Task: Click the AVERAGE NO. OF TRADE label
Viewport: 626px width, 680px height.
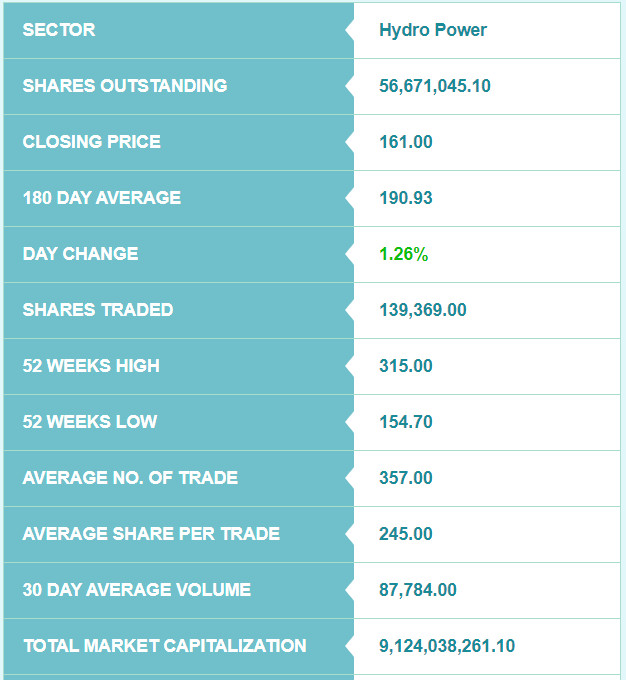Action: click(130, 477)
